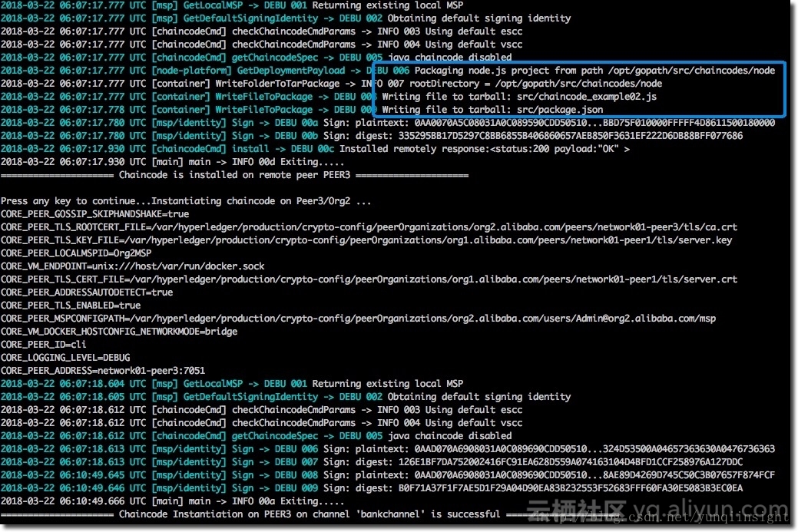Click the 06:07:18.612 'Using default escc' line
The height and width of the screenshot is (532, 798).
pyautogui.click(x=262, y=410)
